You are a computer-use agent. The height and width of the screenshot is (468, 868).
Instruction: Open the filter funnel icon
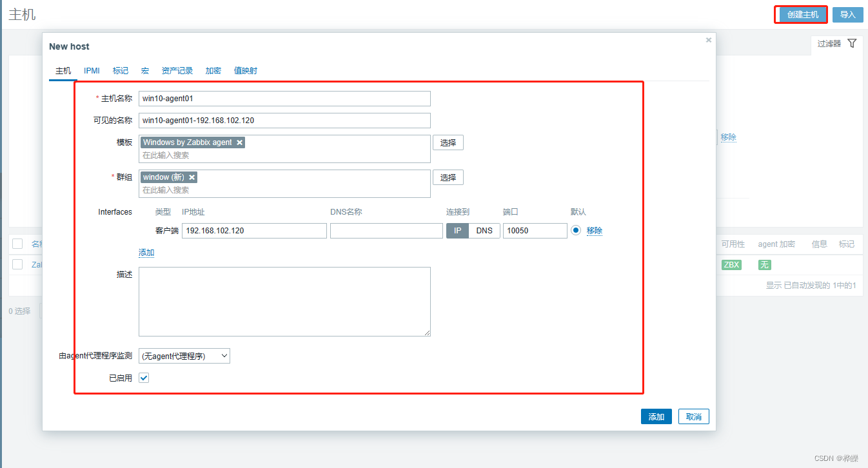tap(852, 43)
